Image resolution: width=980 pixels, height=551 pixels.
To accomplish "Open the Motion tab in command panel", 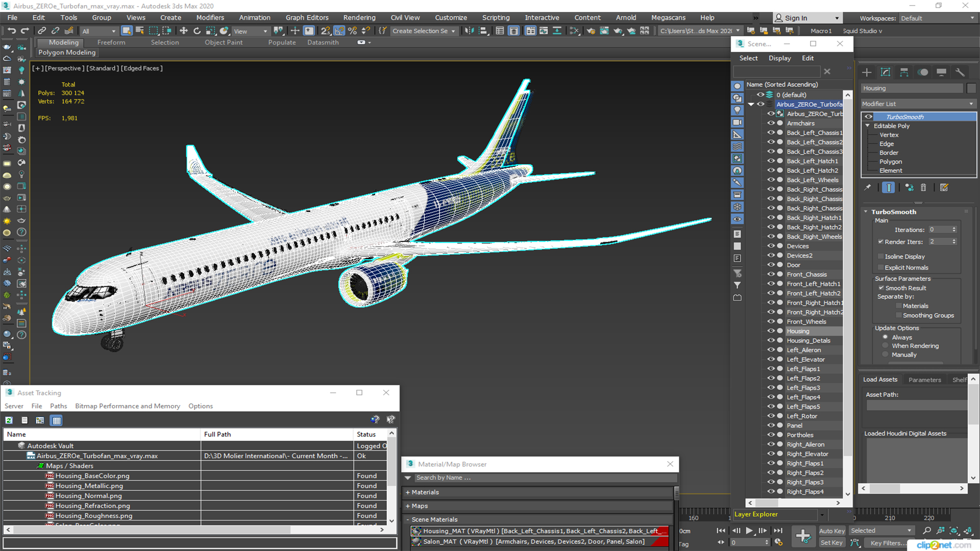I will [923, 72].
